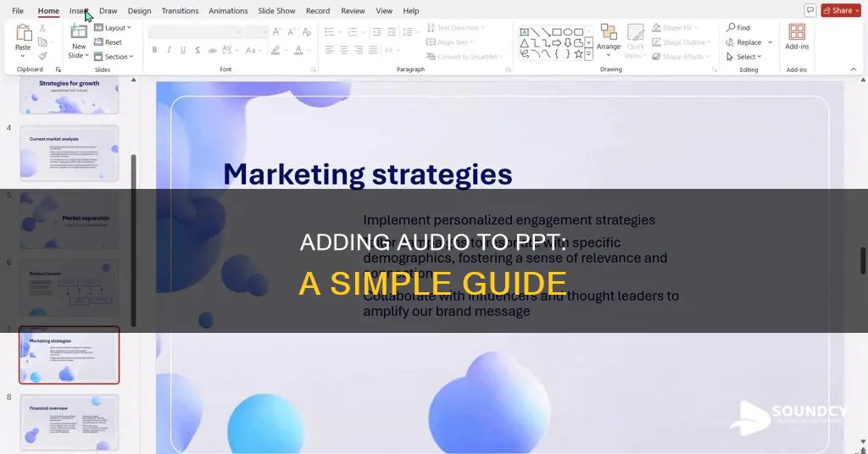Viewport: 868px width, 454px height.
Task: Open the Character Spacing AV dropdown
Action: pyautogui.click(x=230, y=50)
